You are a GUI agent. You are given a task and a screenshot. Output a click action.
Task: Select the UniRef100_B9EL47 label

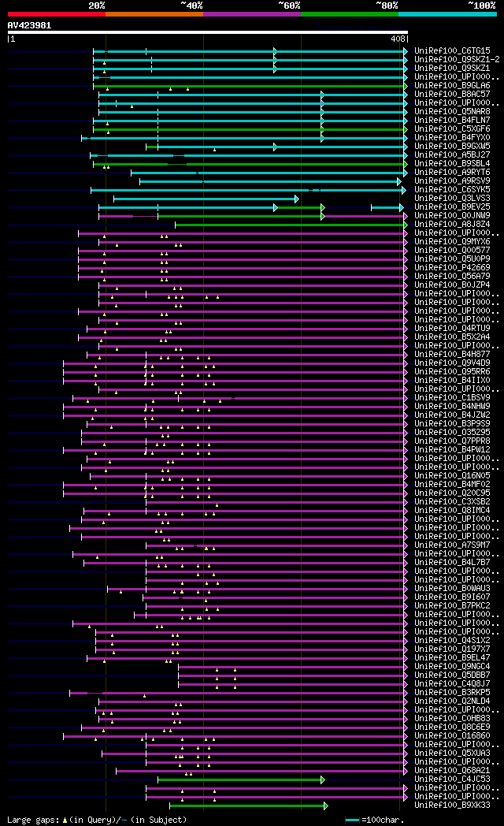click(x=452, y=657)
